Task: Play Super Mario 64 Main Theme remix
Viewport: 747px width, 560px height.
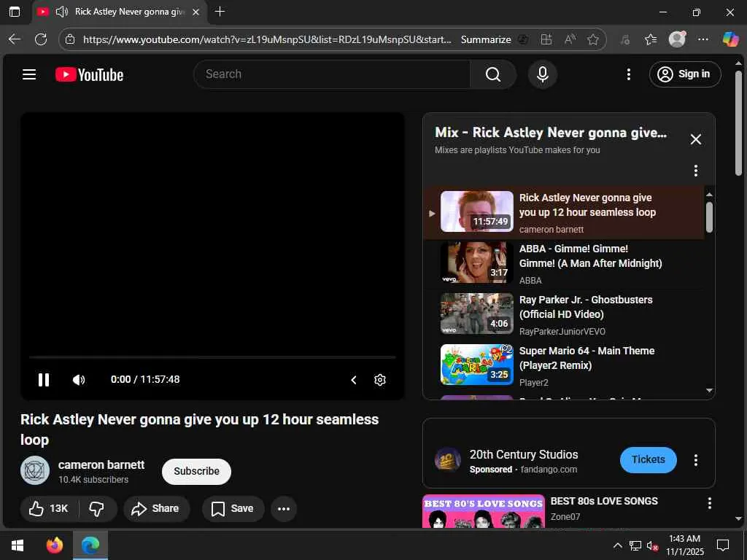Action: (563, 366)
